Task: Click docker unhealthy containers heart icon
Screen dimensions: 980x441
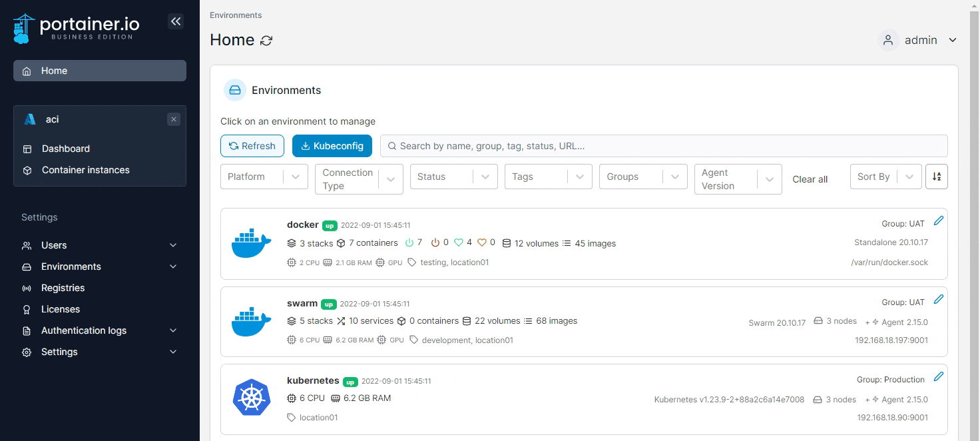Action: [482, 243]
